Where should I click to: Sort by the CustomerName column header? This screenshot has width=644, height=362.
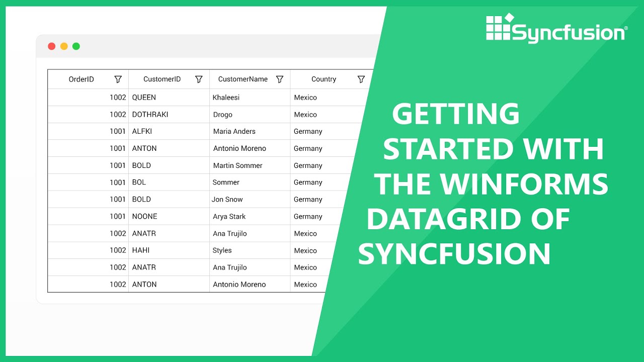tap(243, 79)
